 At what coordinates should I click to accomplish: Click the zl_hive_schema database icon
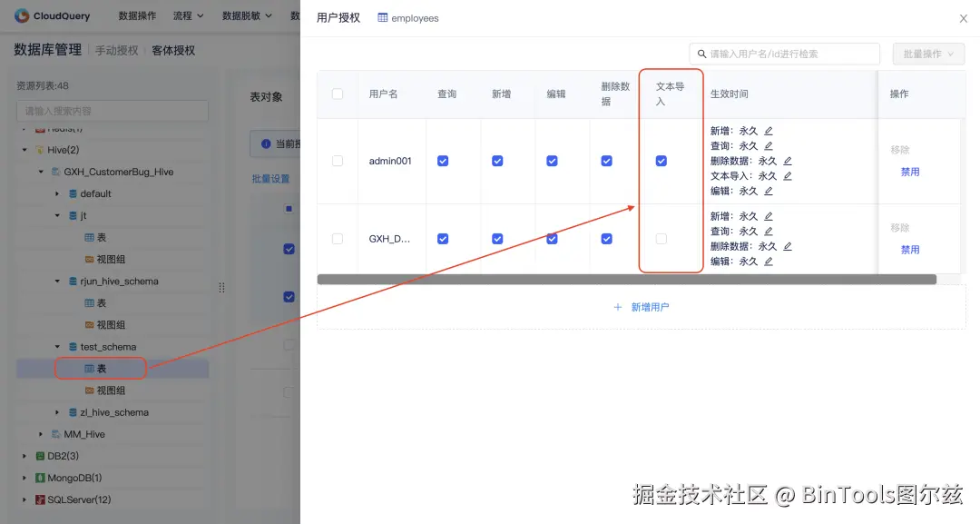73,412
